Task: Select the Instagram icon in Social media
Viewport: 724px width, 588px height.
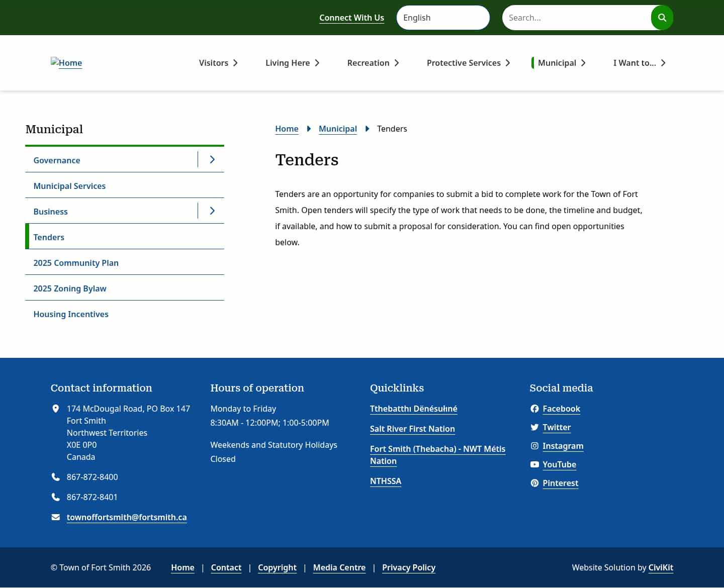Action: click(534, 446)
